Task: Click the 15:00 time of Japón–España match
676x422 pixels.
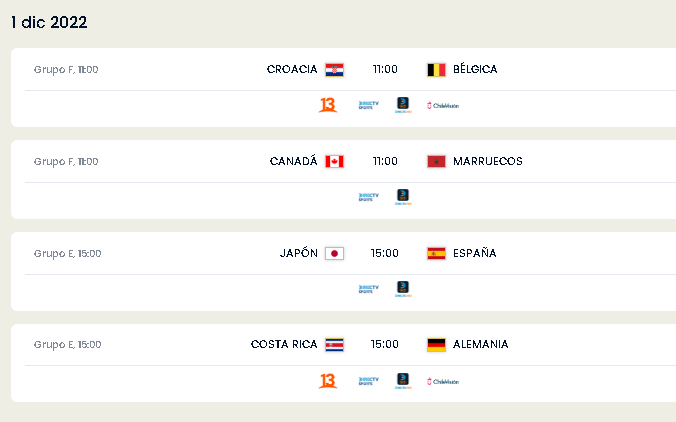Action: click(385, 253)
